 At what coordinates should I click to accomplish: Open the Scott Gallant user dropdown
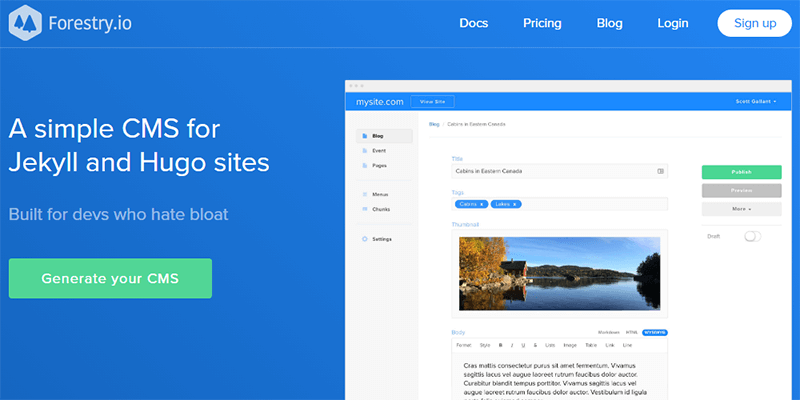(x=756, y=102)
